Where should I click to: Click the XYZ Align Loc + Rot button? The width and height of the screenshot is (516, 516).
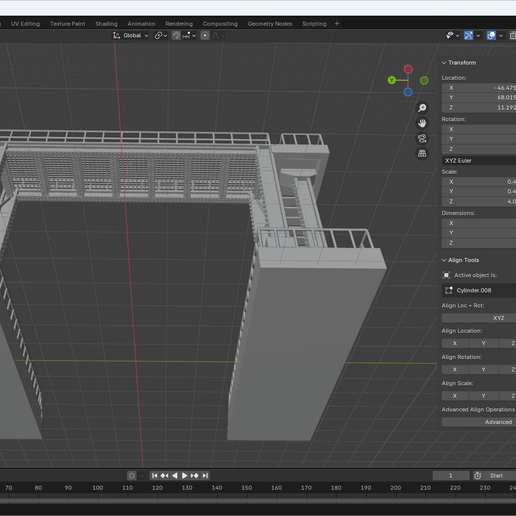coord(479,318)
